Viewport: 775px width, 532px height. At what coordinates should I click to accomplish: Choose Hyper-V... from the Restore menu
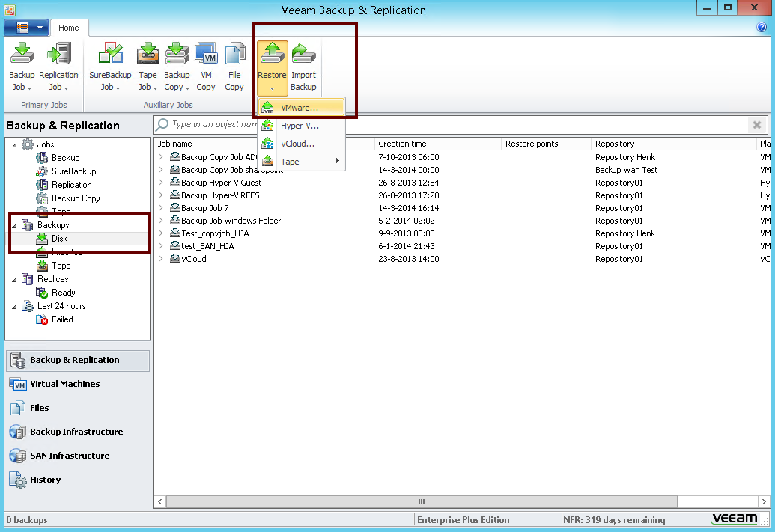point(301,126)
